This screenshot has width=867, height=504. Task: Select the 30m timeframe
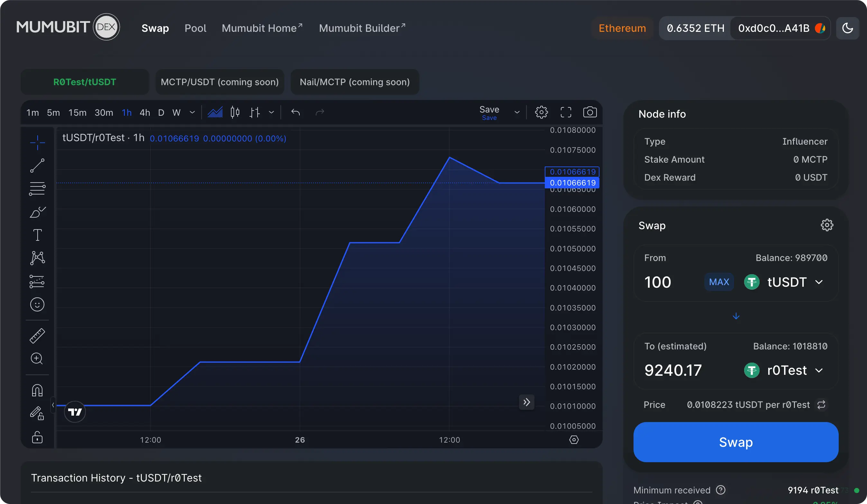point(104,113)
